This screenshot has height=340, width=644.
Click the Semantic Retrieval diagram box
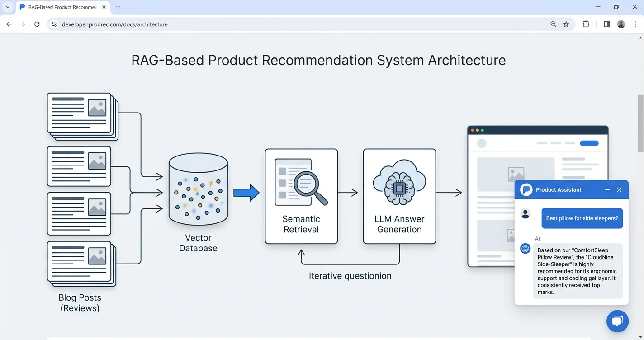301,196
